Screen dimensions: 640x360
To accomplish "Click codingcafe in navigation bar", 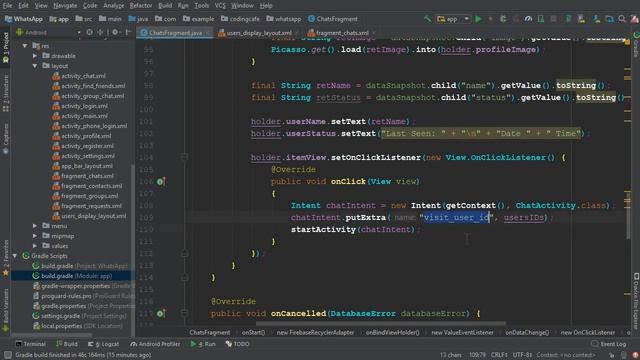I will coord(244,19).
